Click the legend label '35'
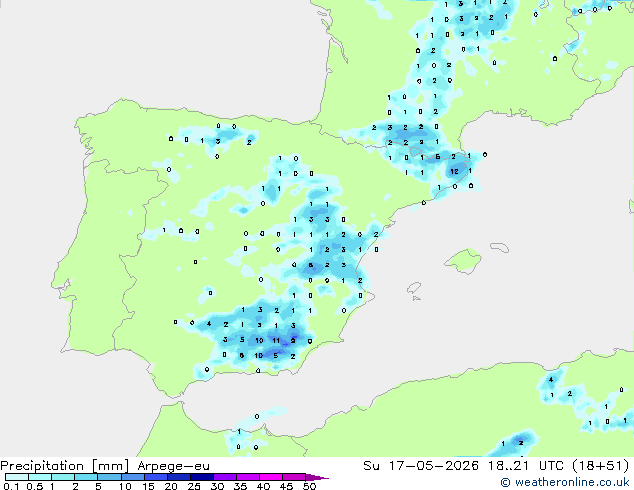 [240, 486]
